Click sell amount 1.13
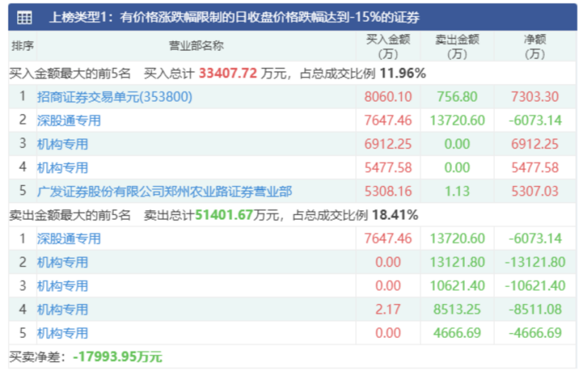588x372 pixels. (457, 191)
